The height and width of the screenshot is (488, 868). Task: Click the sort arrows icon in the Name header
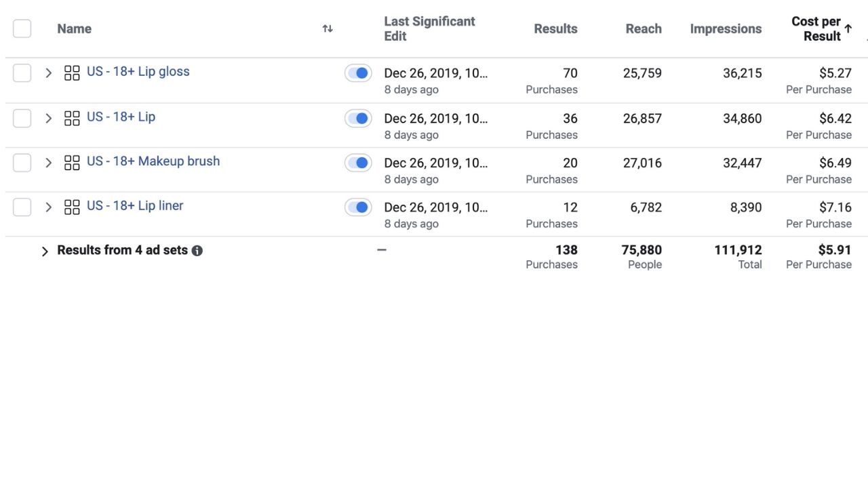point(327,28)
